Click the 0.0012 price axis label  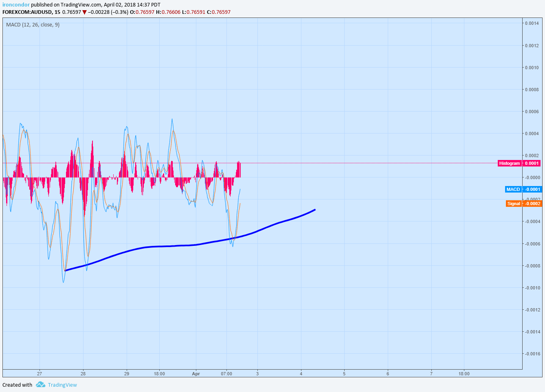pos(532,46)
